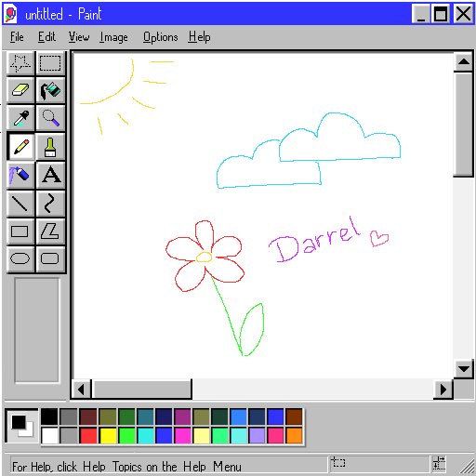Screen dimensions: 476x476
Task: Click the Pencil tool
Action: pyautogui.click(x=20, y=146)
